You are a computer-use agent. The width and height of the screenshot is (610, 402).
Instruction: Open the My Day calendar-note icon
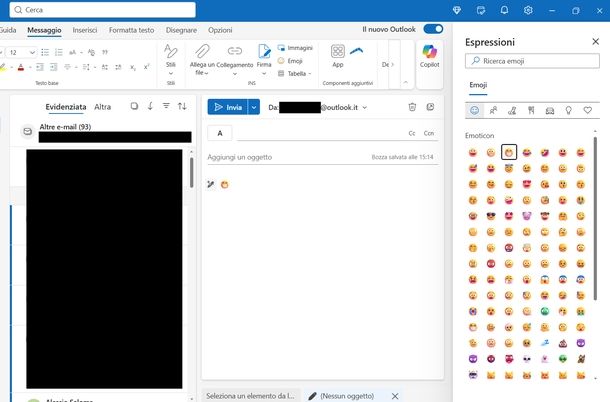(481, 10)
